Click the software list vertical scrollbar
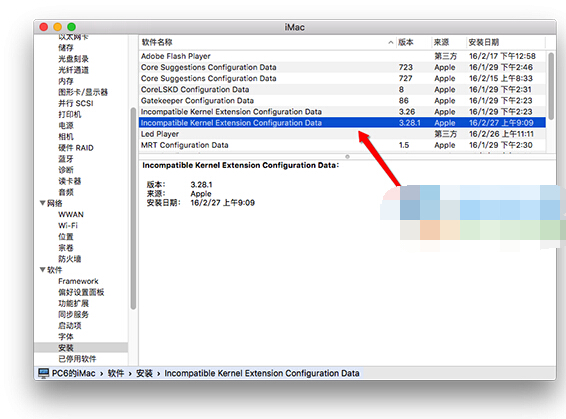Screen dimensions: 566x419 [x=551, y=86]
